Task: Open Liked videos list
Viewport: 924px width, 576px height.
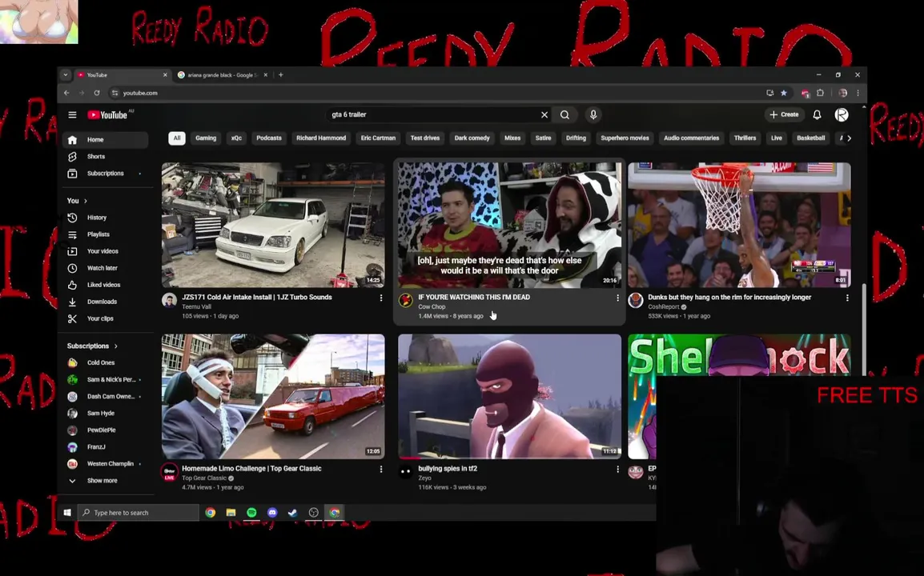Action: [x=106, y=285]
